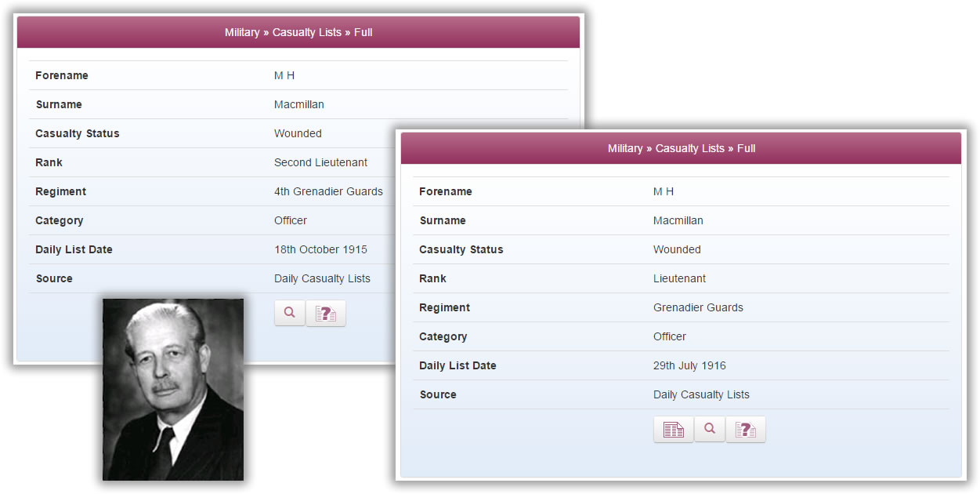Select the date '29th July 1916'

(x=689, y=365)
